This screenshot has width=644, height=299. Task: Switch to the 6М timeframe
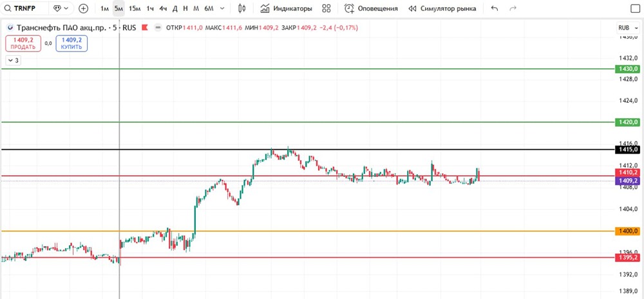(x=209, y=8)
